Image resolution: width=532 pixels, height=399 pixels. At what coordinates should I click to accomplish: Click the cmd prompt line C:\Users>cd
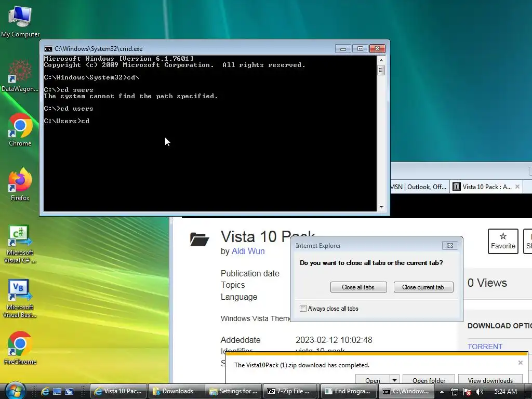pos(67,121)
